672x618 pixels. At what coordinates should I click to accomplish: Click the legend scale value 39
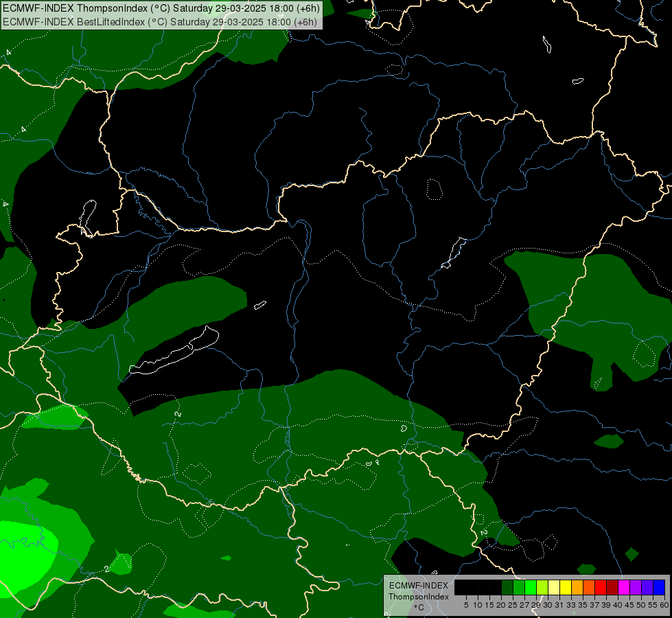pyautogui.click(x=606, y=605)
